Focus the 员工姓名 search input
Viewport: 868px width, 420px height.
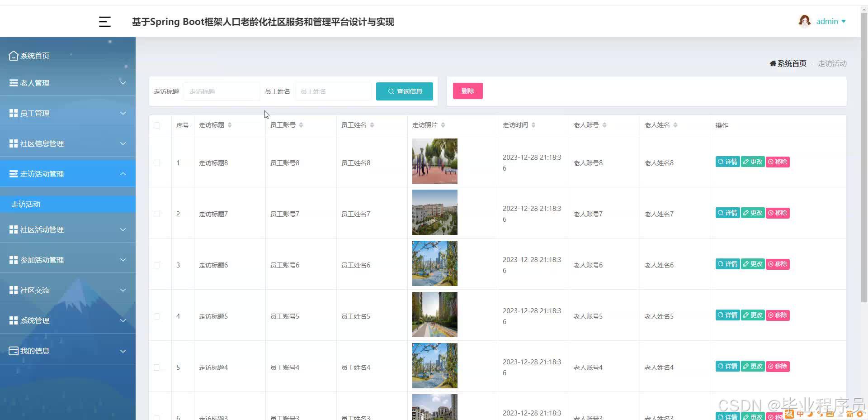333,91
